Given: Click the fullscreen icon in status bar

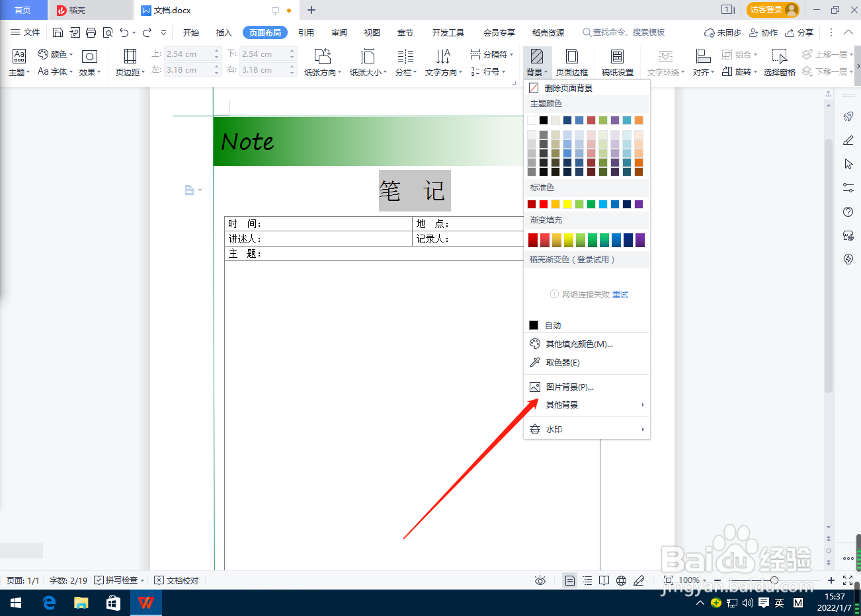Looking at the screenshot, I should point(848,580).
